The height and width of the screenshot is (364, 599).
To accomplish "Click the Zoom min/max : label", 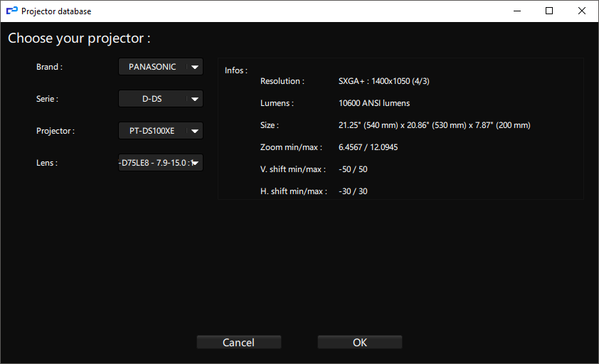I will 291,147.
